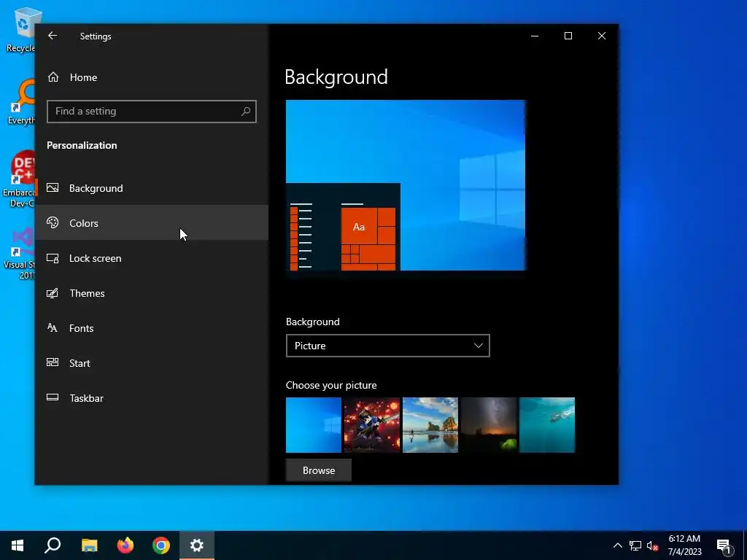The height and width of the screenshot is (560, 747).
Task: Go back with the Settings arrow
Action: (x=53, y=36)
